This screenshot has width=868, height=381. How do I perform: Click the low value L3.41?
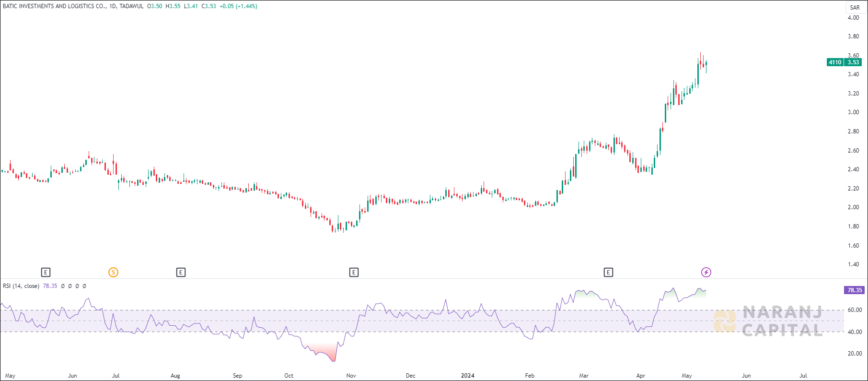(191, 6)
